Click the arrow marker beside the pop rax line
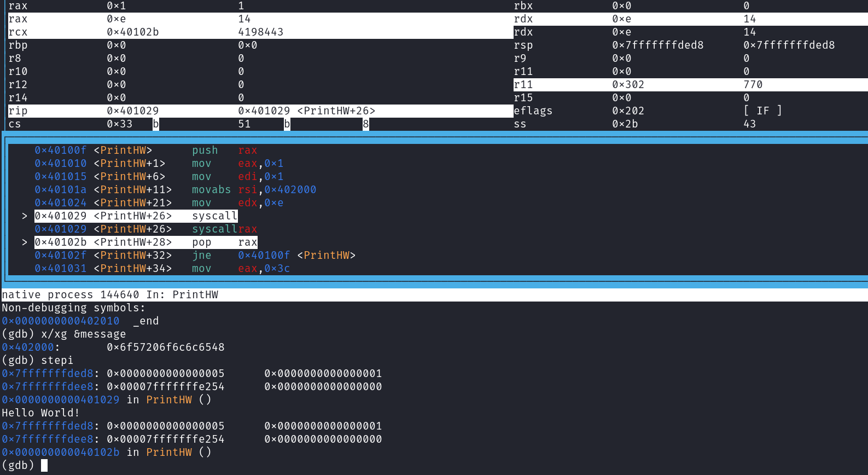 25,242
